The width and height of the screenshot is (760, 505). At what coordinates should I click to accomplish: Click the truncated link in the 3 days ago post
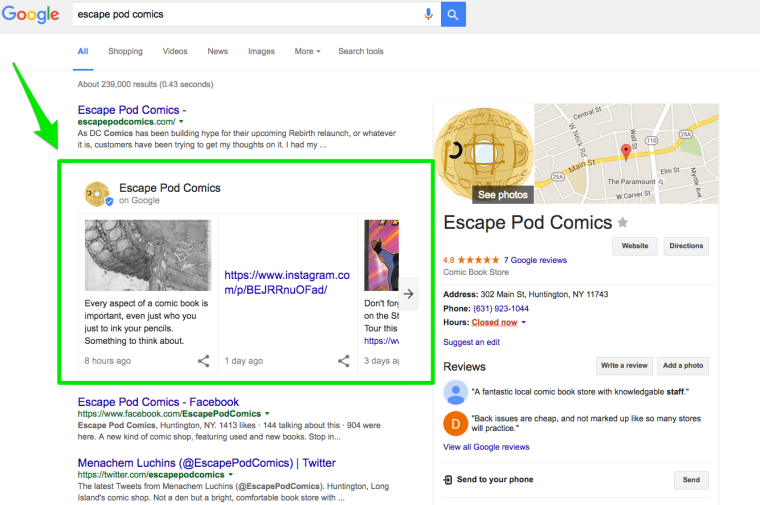click(381, 341)
